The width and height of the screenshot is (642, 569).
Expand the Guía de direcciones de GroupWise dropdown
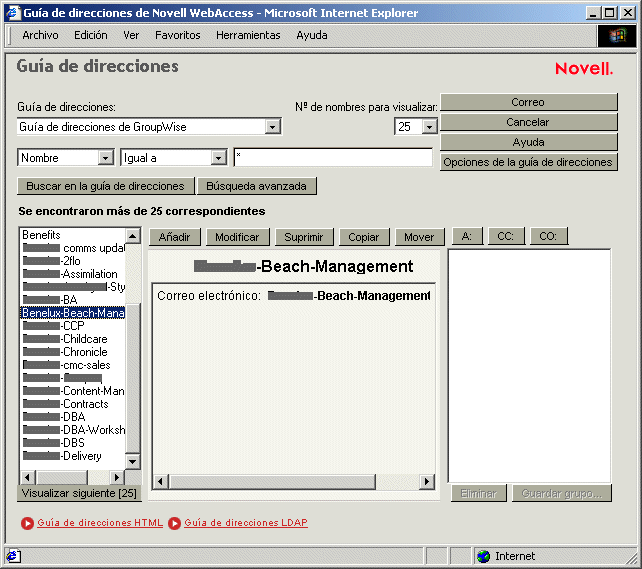coord(272,127)
